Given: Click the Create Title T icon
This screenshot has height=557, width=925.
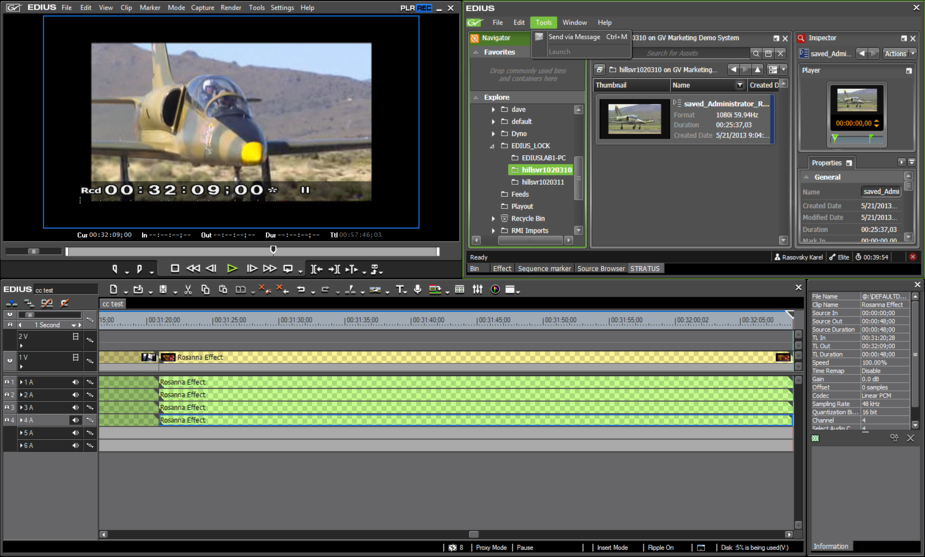Looking at the screenshot, I should click(x=400, y=289).
